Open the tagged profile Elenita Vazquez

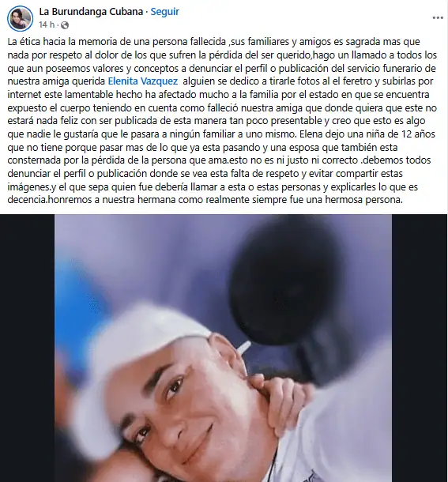click(143, 81)
